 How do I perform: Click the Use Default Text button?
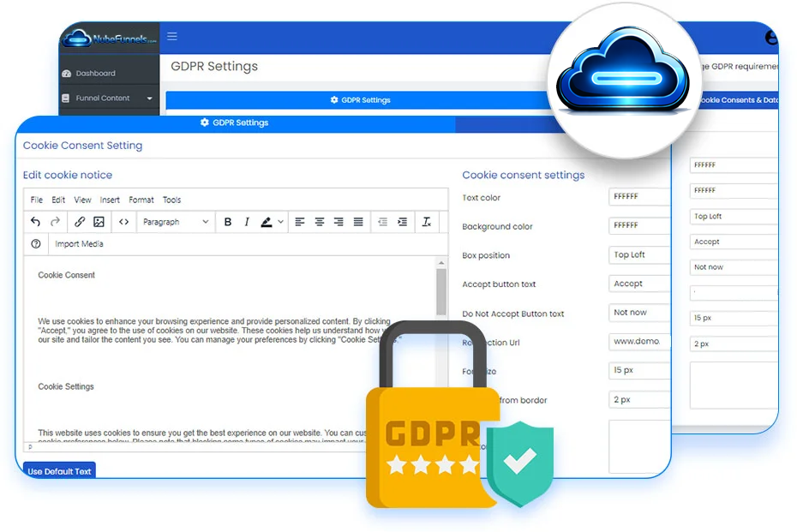[59, 471]
